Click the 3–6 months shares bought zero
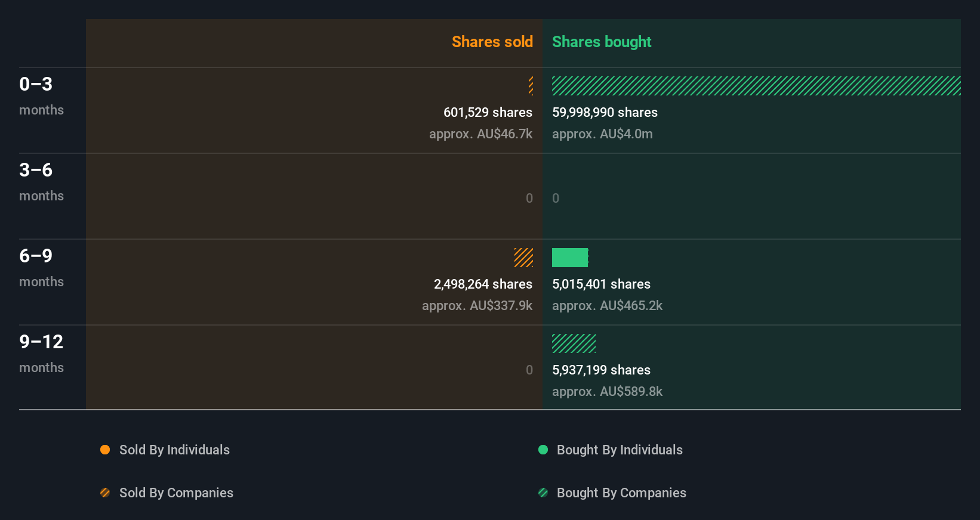The height and width of the screenshot is (520, 980). (556, 199)
